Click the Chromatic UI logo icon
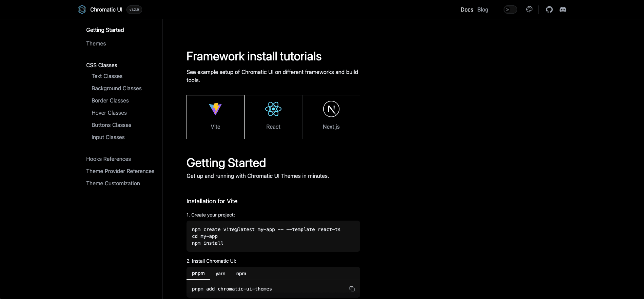The image size is (644, 299). pyautogui.click(x=82, y=10)
